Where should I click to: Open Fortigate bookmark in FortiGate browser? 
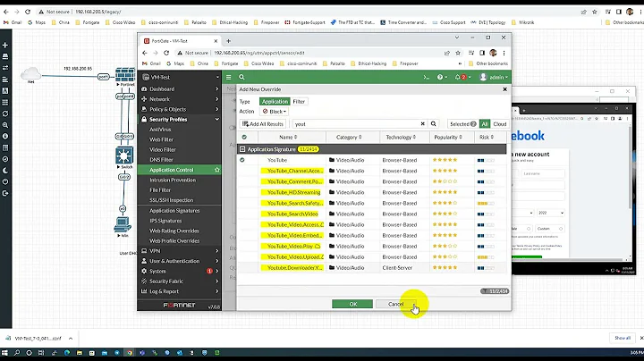tap(225, 63)
